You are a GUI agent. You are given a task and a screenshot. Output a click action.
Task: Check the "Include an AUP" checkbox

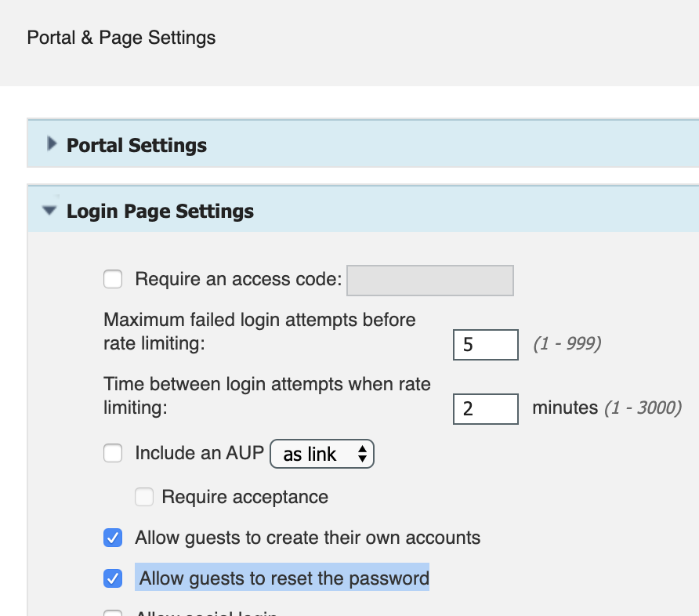(113, 453)
